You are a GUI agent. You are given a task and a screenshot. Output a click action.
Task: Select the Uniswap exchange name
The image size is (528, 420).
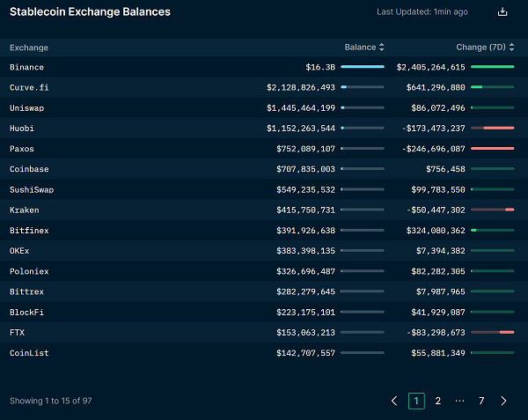(26, 108)
